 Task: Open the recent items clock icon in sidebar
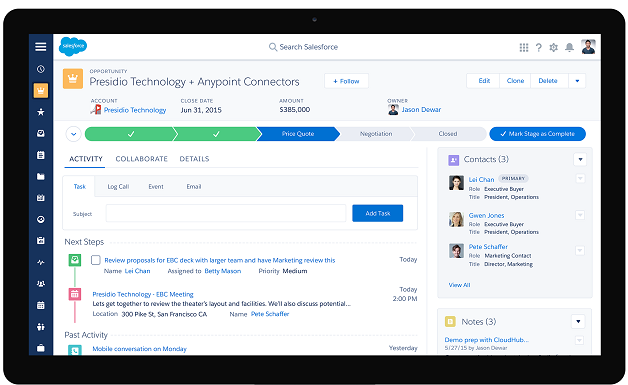tap(40, 69)
